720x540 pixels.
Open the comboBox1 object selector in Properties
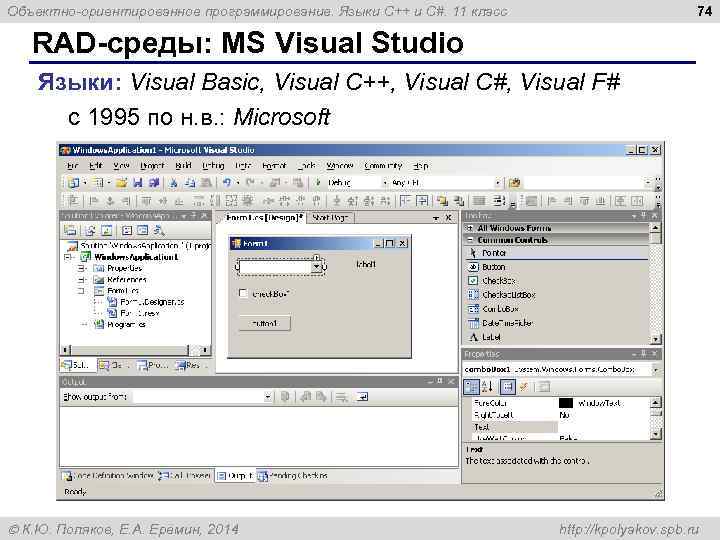pos(655,370)
